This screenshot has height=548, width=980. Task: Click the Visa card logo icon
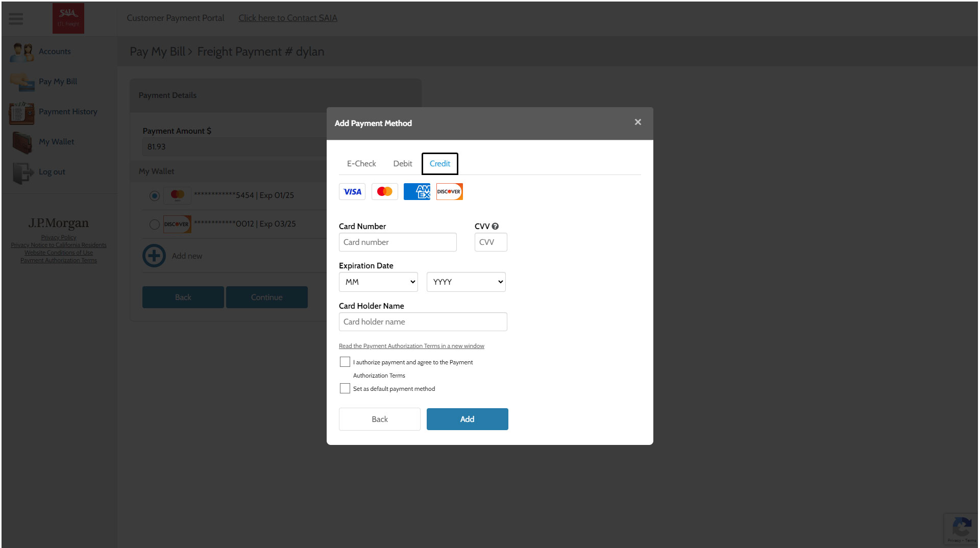point(352,192)
